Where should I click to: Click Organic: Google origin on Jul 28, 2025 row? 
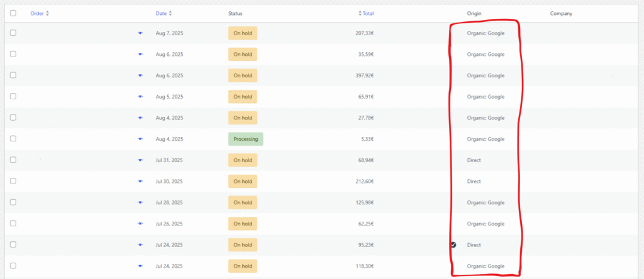486,203
